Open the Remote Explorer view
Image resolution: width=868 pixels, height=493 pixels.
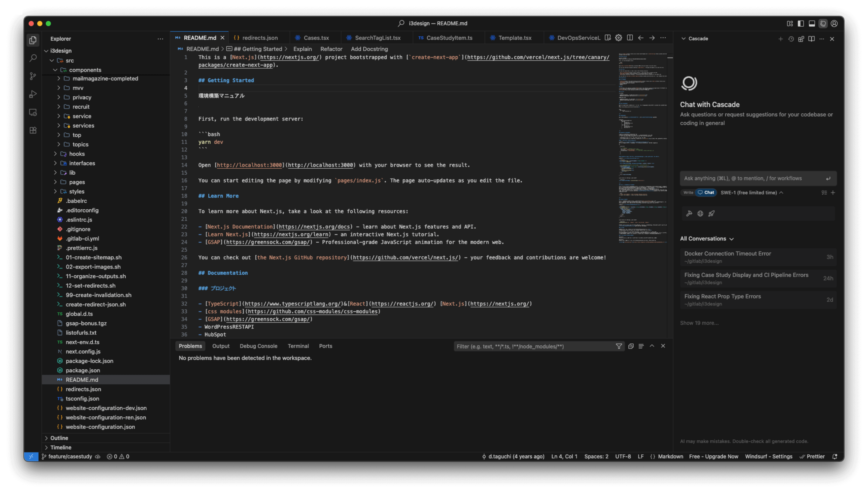(x=33, y=112)
